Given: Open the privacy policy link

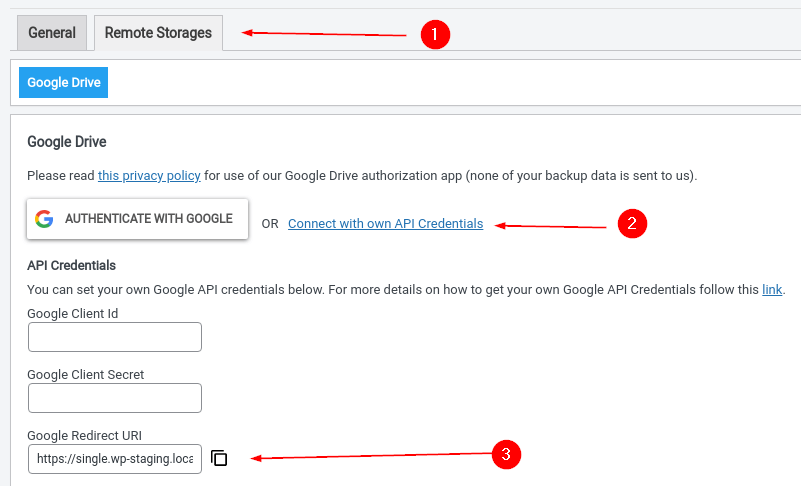Looking at the screenshot, I should (x=149, y=176).
